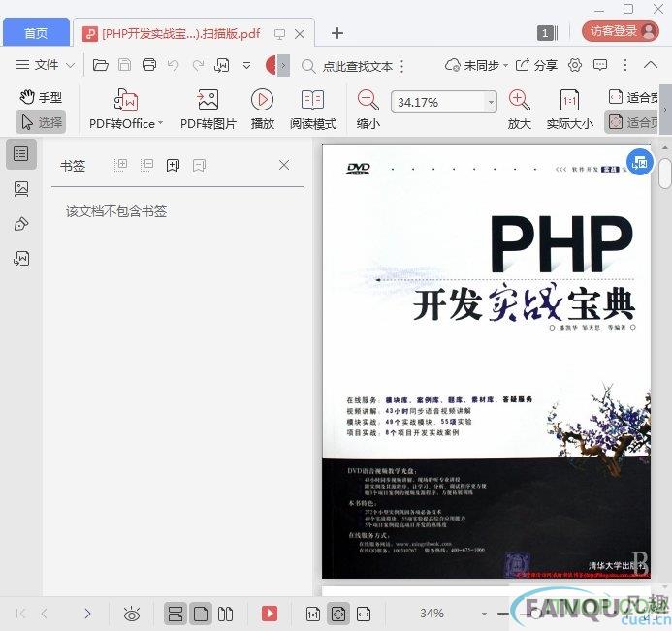Click the undo arrow icon
672x631 pixels.
pos(174,66)
